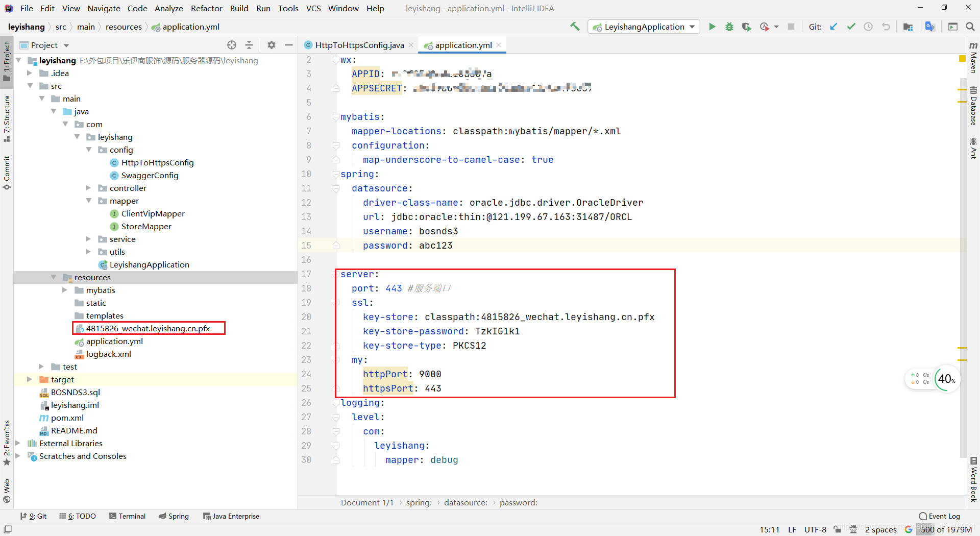Rollback changes with the undo arrow icon
This screenshot has width=980, height=536.
(x=886, y=27)
